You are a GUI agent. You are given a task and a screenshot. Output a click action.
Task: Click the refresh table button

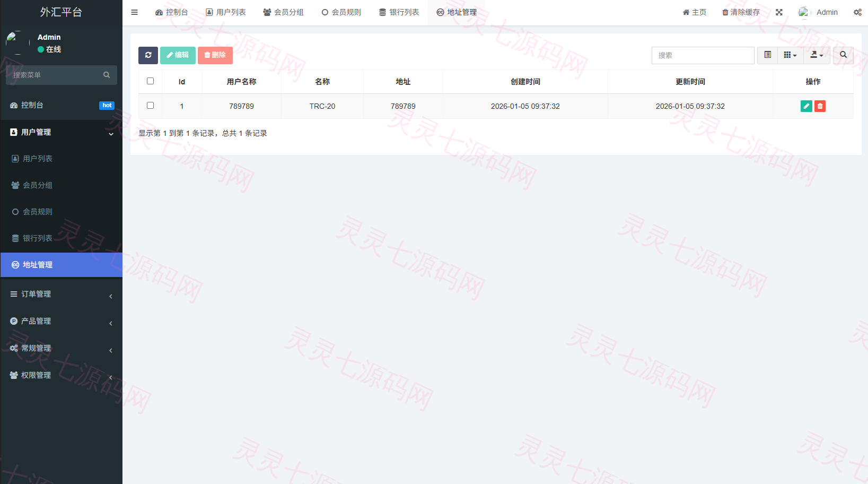pyautogui.click(x=148, y=55)
